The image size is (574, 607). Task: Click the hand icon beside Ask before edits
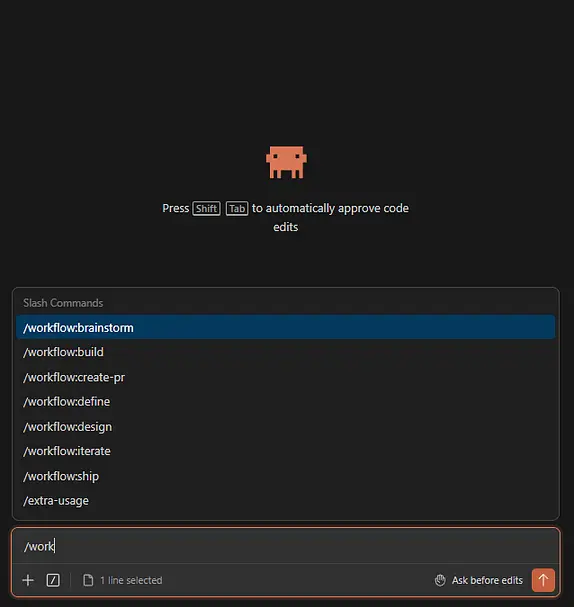(440, 580)
